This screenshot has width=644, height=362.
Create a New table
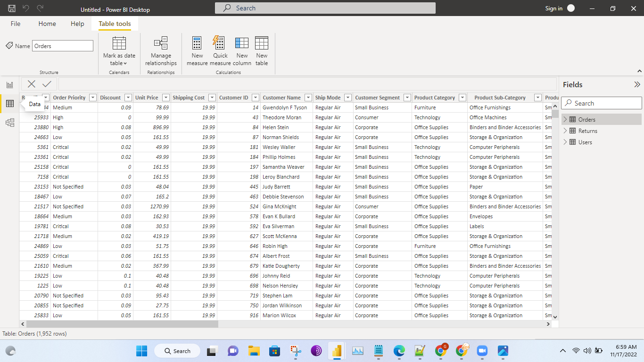tap(262, 51)
